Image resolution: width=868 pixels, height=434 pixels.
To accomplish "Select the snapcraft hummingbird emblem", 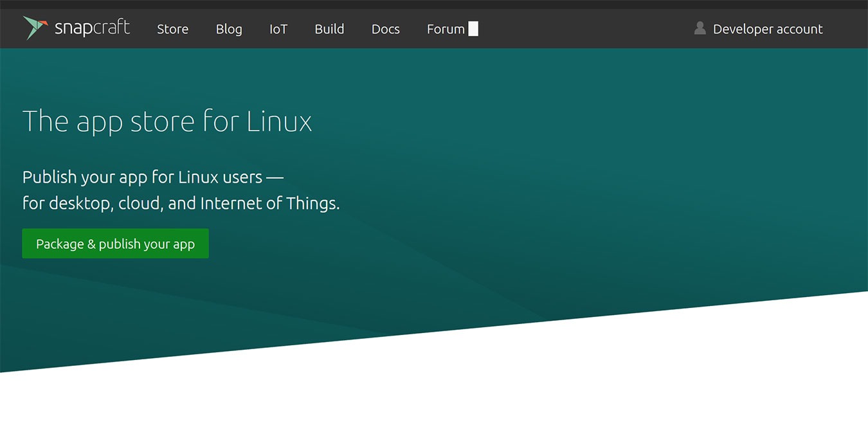I will coord(37,27).
